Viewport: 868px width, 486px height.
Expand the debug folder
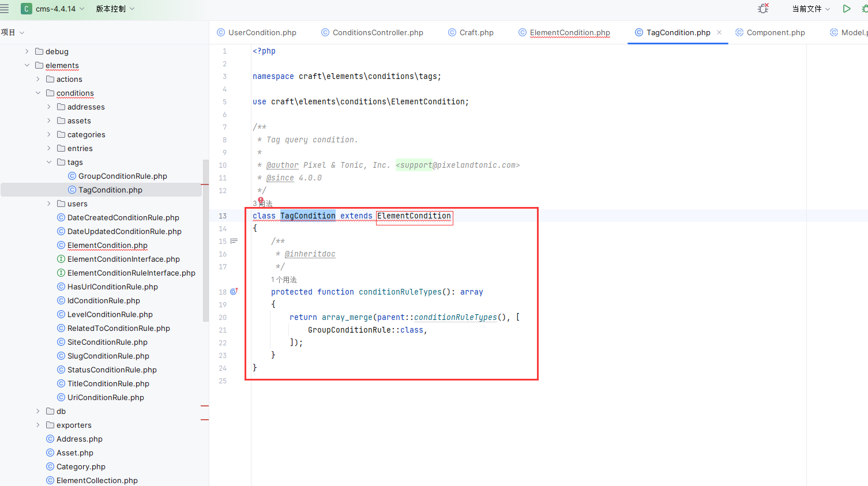(x=27, y=51)
